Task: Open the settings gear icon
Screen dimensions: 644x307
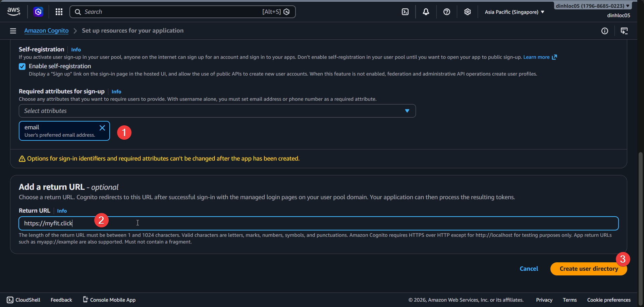Action: coord(467,11)
